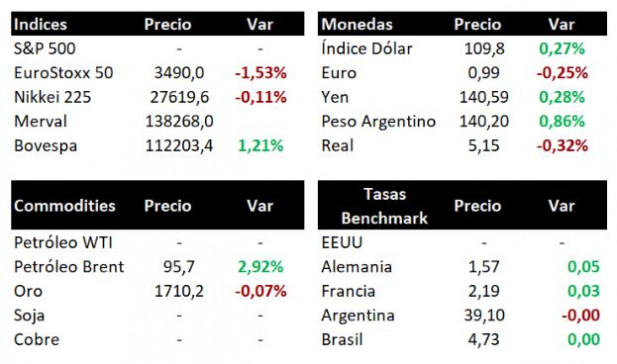Click the Indices table header
This screenshot has height=364, width=617.
pos(40,24)
